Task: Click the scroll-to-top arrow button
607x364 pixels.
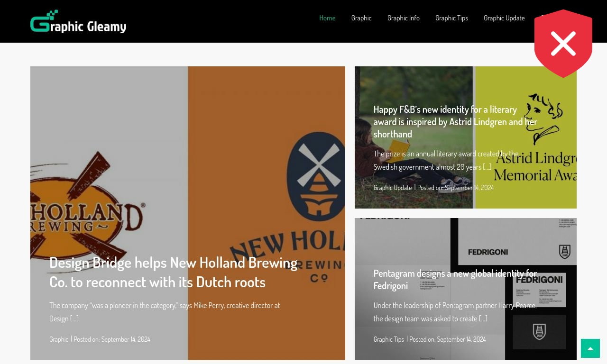Action: pyautogui.click(x=590, y=348)
